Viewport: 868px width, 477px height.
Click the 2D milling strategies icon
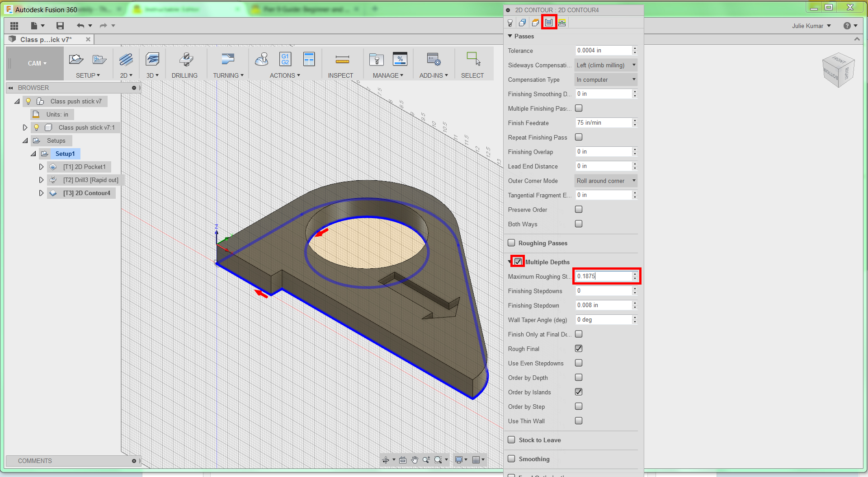[126, 59]
